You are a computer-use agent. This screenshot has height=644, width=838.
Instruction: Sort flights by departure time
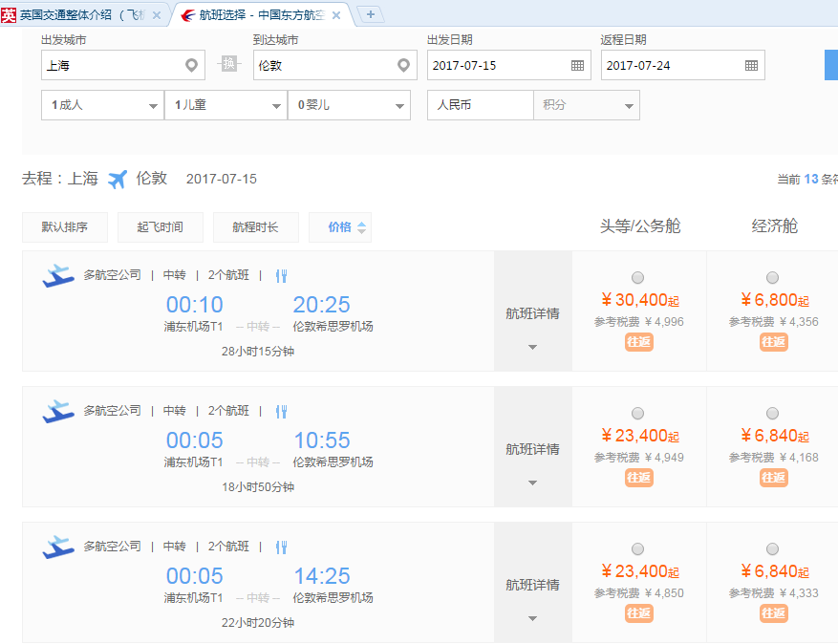pyautogui.click(x=160, y=227)
